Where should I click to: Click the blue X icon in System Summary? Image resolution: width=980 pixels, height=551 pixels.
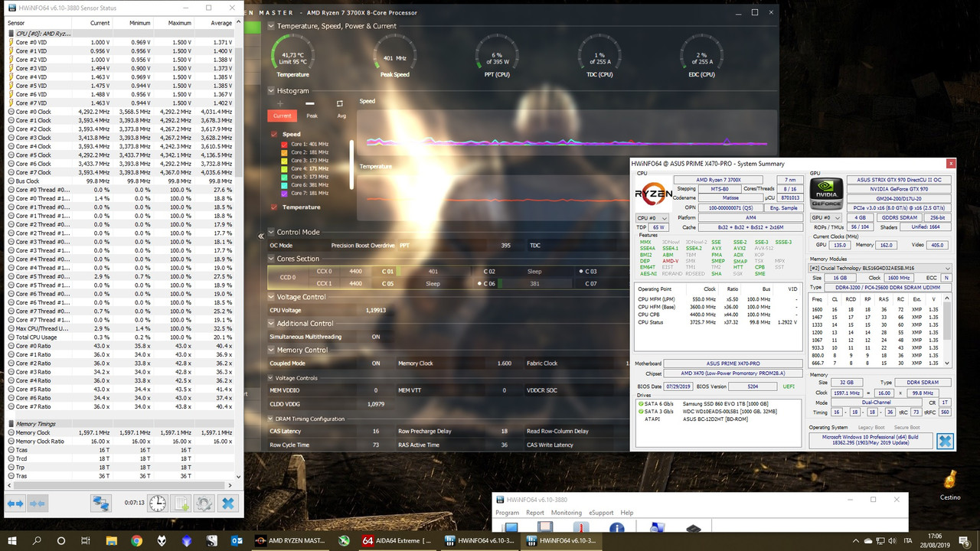pyautogui.click(x=945, y=441)
